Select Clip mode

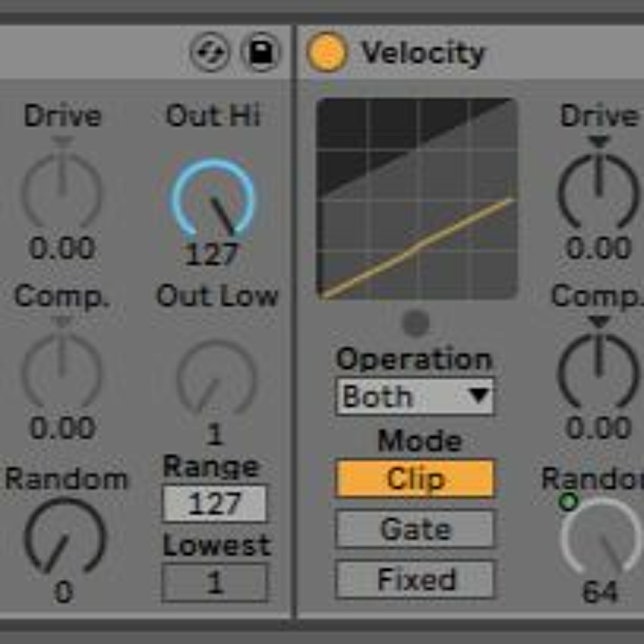[415, 479]
